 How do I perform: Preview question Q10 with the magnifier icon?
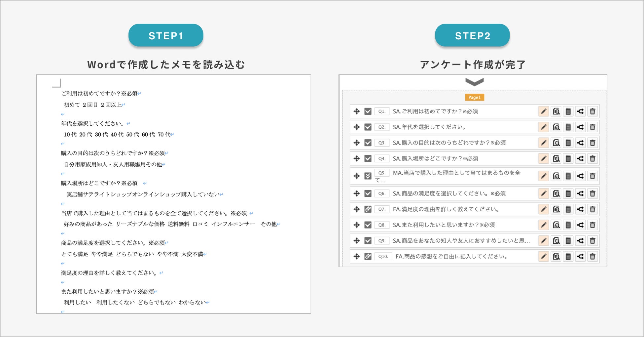[x=556, y=256]
